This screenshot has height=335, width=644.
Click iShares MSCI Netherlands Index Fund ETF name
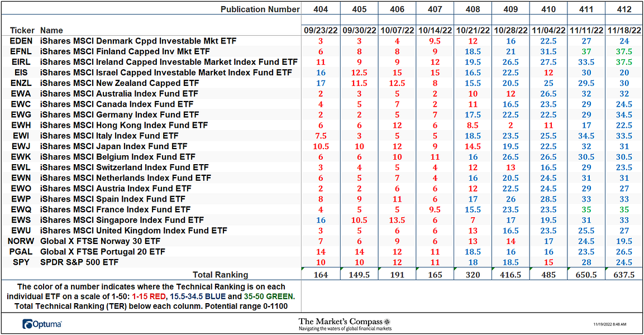click(126, 178)
